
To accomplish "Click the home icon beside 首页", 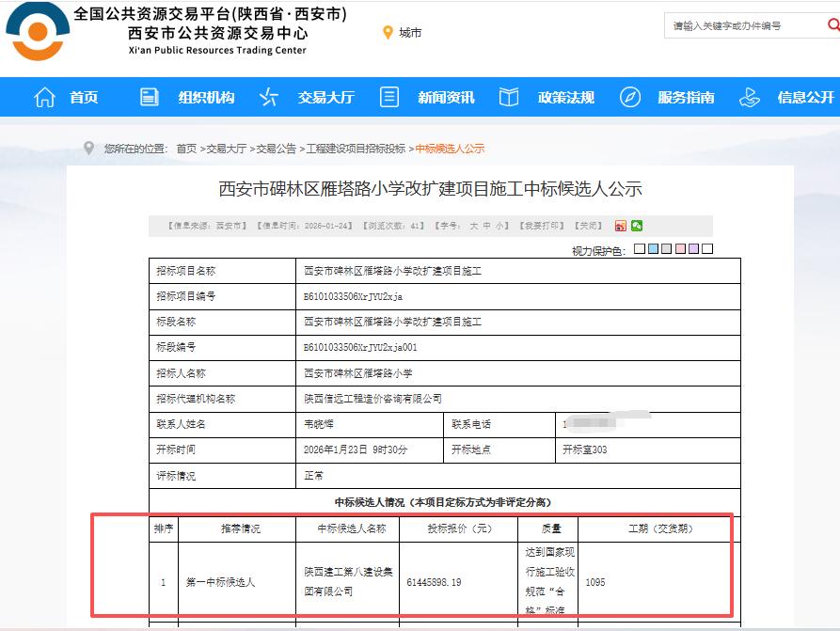I will pyautogui.click(x=44, y=97).
